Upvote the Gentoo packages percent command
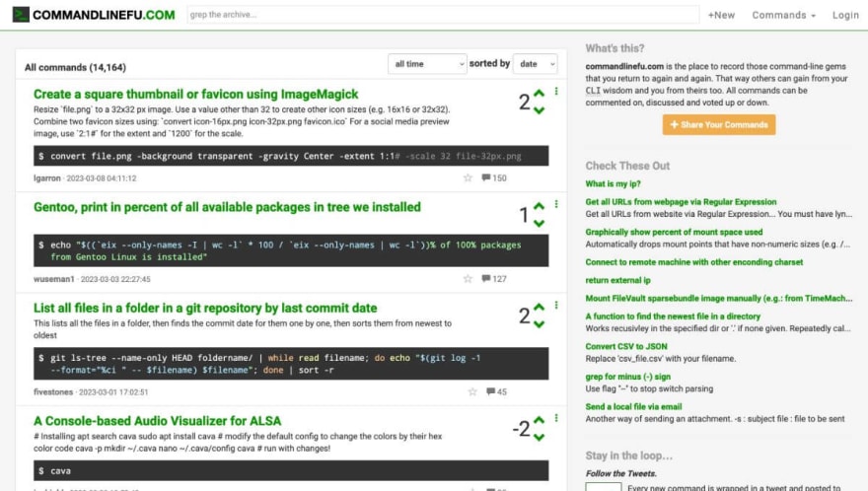This screenshot has height=491, width=868. (x=540, y=206)
